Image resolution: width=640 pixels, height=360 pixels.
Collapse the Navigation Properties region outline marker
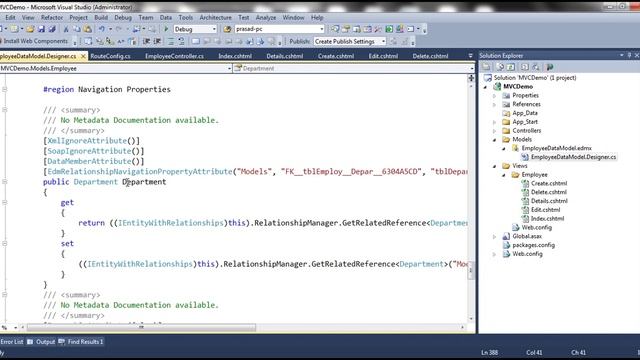5,89
